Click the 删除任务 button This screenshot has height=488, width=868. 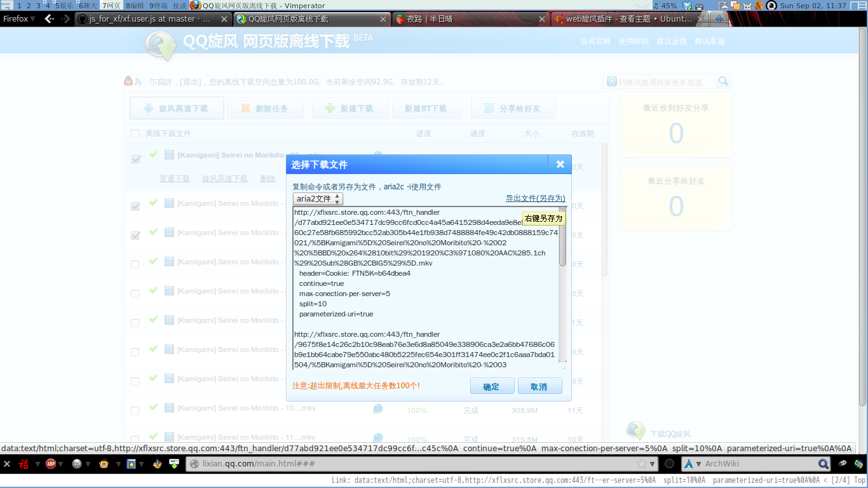pyautogui.click(x=265, y=109)
